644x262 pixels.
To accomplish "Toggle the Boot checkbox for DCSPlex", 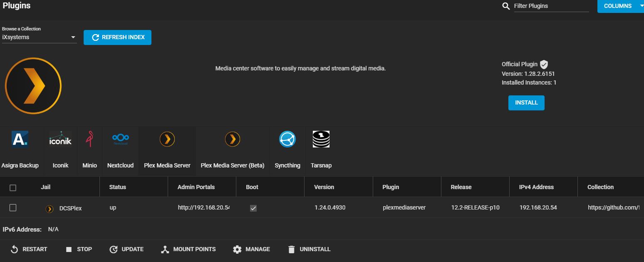I will (x=253, y=208).
